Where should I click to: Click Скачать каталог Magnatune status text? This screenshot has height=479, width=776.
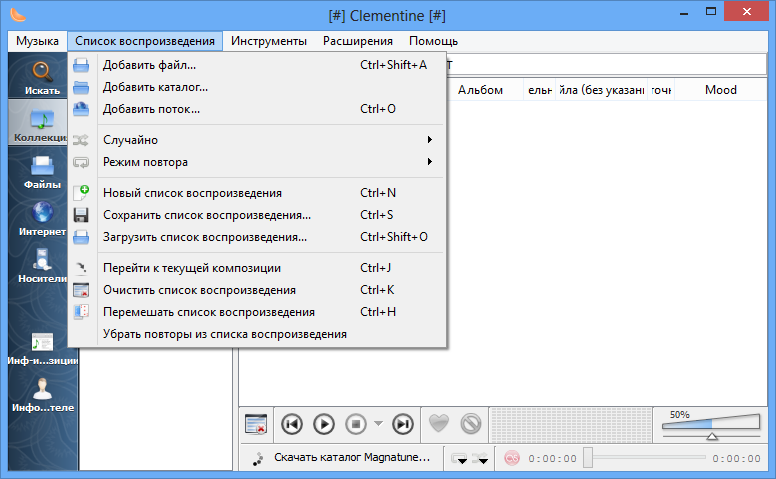352,457
